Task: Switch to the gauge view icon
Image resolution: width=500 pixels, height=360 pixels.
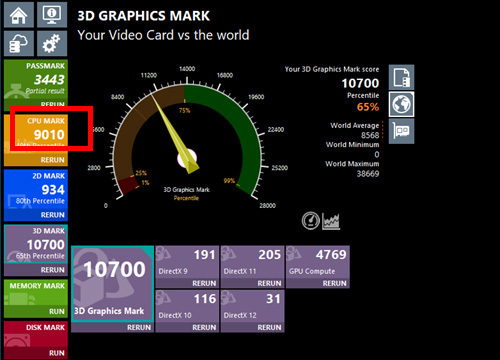Action: (x=310, y=221)
